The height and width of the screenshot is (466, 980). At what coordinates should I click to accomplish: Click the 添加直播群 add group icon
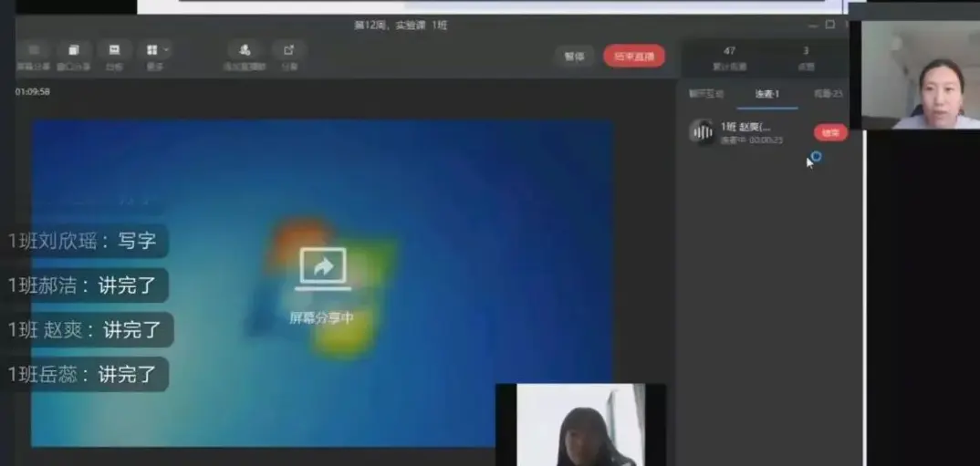pyautogui.click(x=245, y=50)
